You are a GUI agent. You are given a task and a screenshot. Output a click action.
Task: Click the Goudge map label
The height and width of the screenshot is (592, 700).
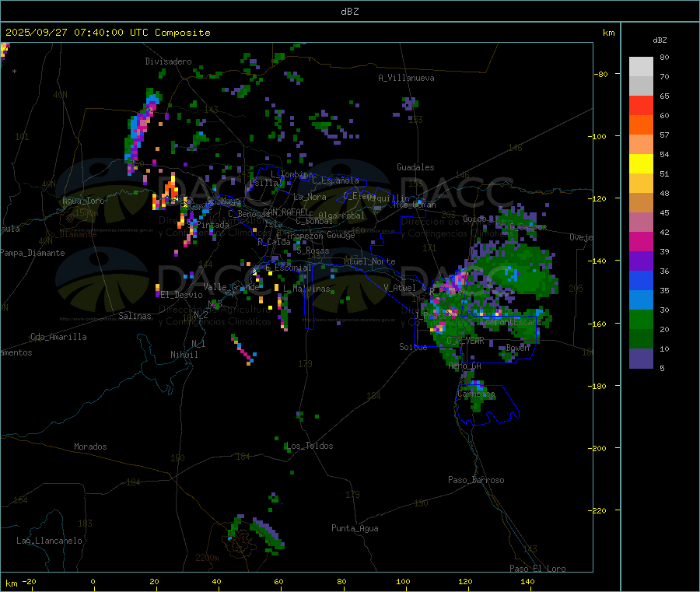pos(341,235)
